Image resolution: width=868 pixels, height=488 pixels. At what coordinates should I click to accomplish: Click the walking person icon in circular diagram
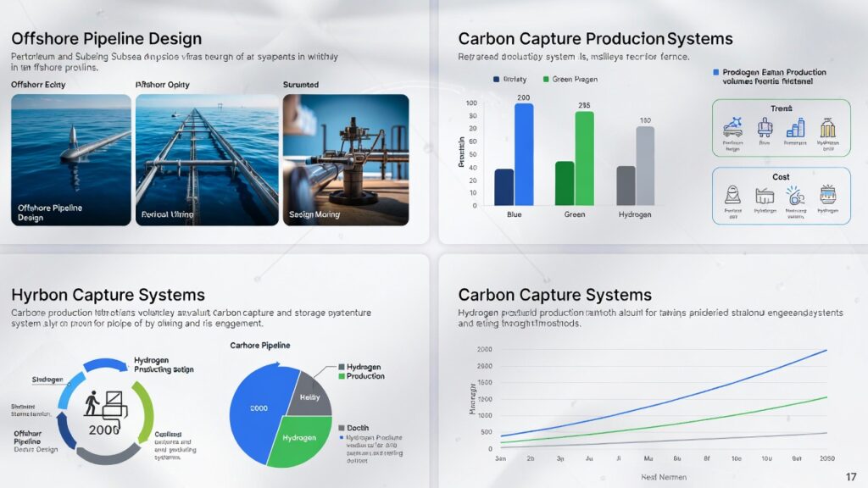tap(93, 403)
